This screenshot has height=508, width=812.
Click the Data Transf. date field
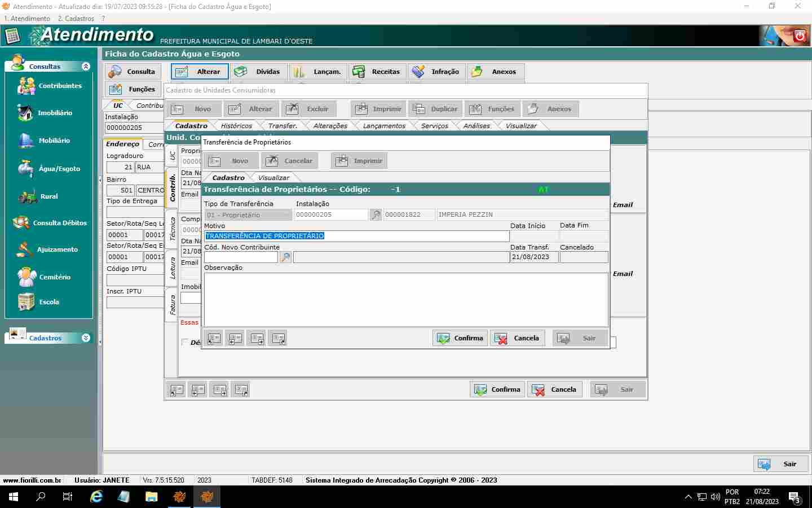point(533,257)
